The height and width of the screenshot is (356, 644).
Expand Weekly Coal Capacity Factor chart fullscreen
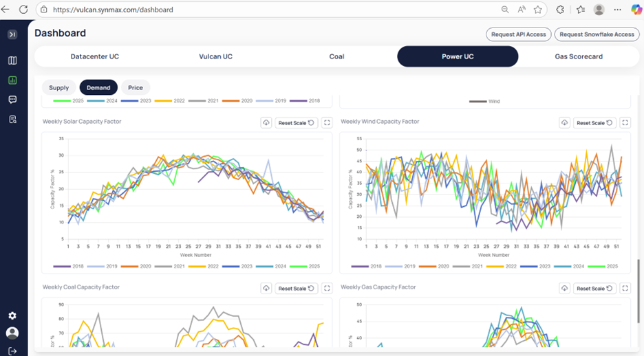point(327,289)
